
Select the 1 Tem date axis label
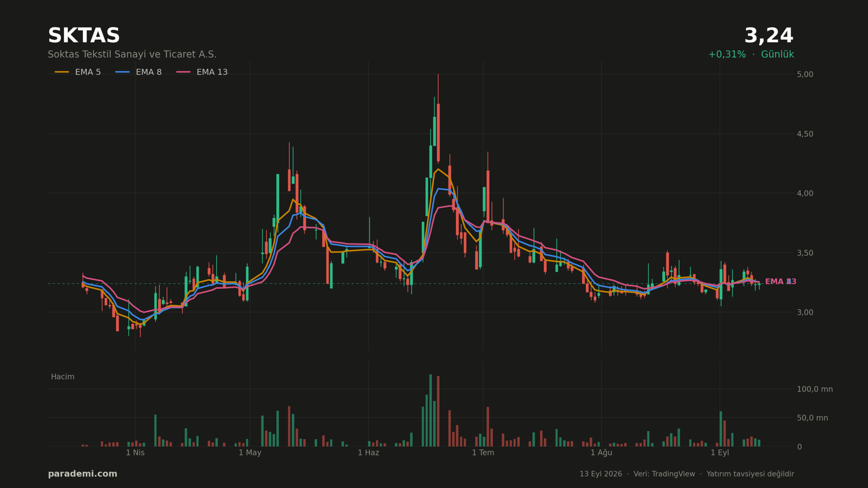click(x=483, y=453)
